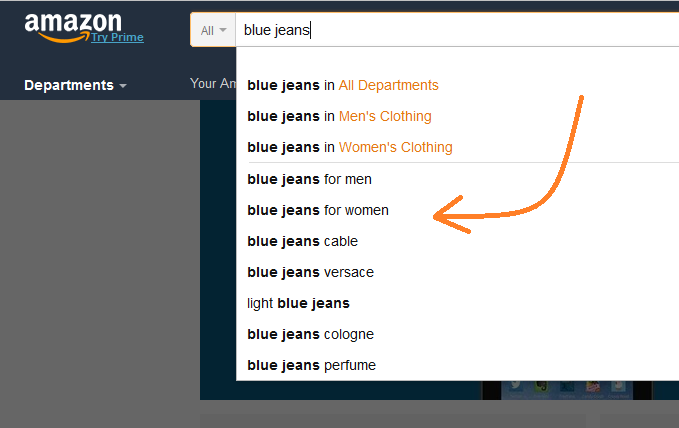
Task: Click the Amazon logo
Action: click(73, 28)
